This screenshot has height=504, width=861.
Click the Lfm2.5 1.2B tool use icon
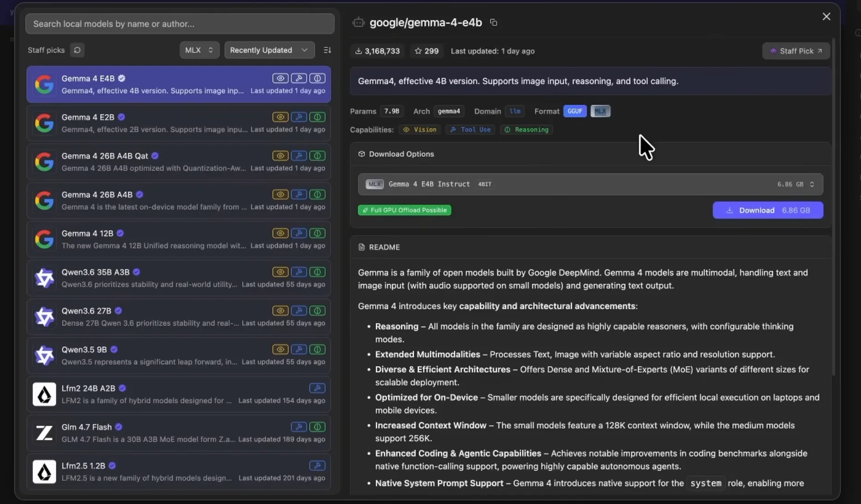[317, 466]
